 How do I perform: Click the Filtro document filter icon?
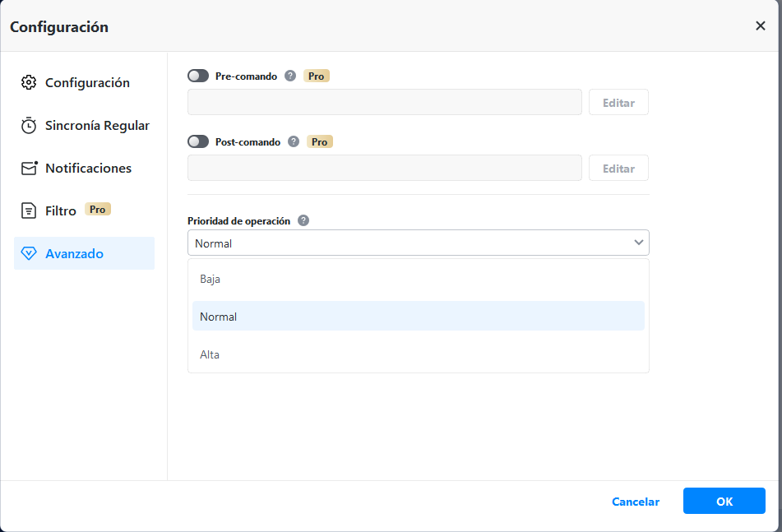pyautogui.click(x=29, y=210)
